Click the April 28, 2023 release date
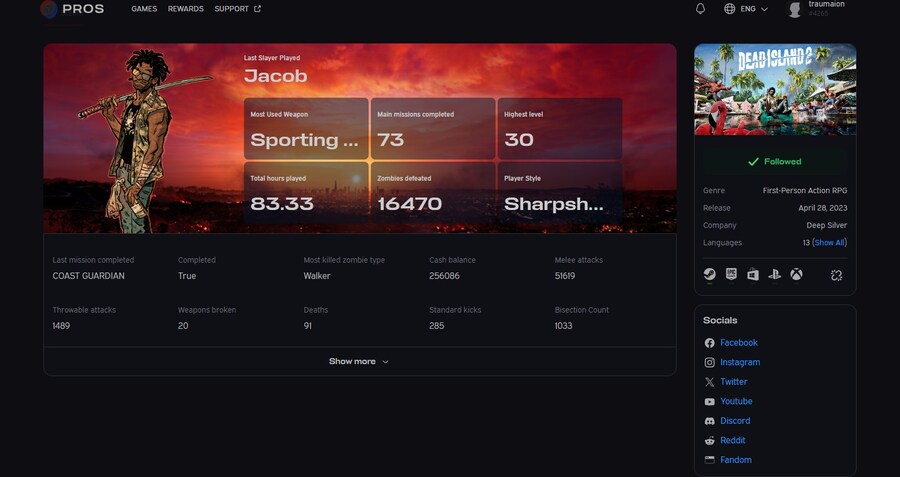The width and height of the screenshot is (900, 477). pos(823,208)
